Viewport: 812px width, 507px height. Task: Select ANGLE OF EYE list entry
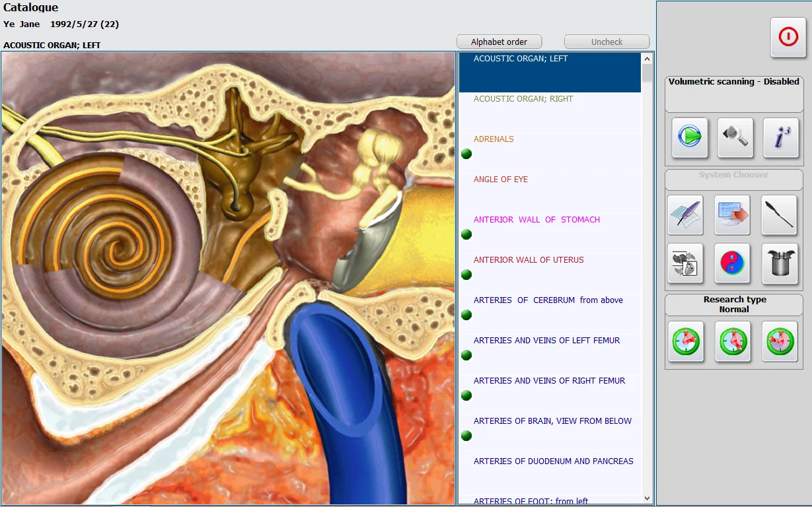(x=500, y=180)
